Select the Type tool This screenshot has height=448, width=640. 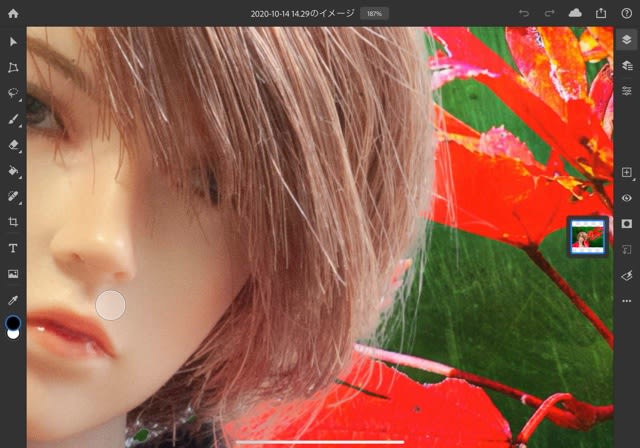(13, 248)
